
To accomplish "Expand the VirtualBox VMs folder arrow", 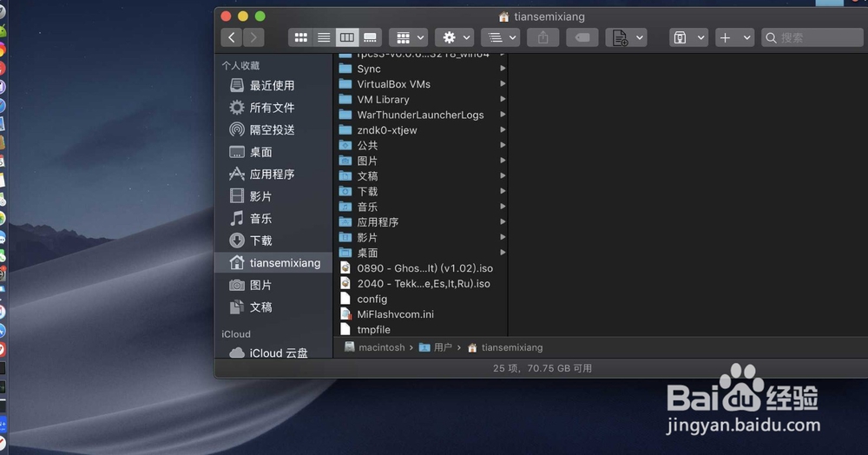I will tap(503, 84).
